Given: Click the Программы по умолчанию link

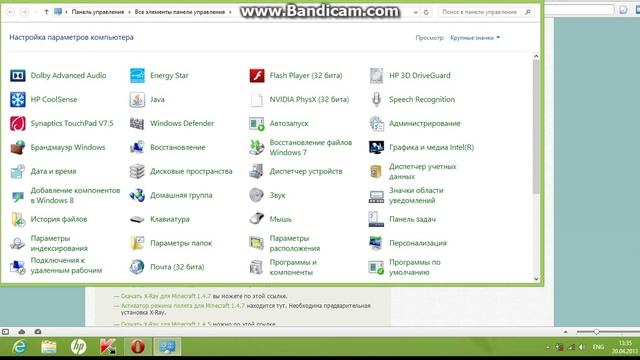Looking at the screenshot, I should pos(415,267).
